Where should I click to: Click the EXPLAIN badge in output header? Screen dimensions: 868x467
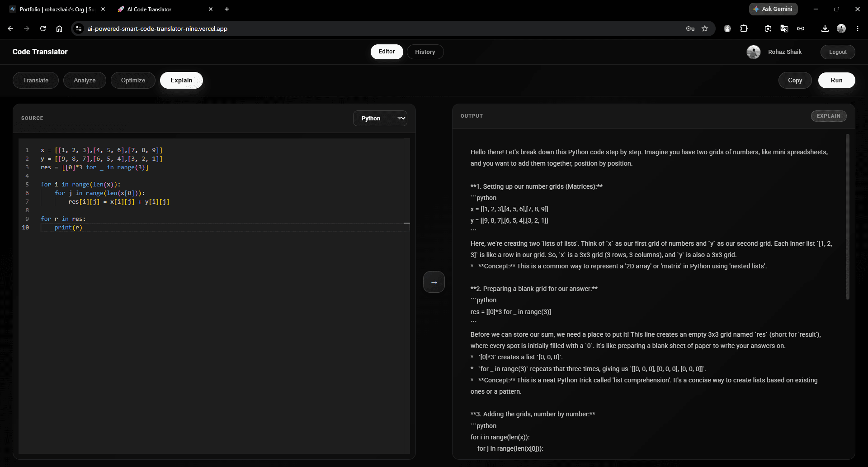(x=828, y=116)
